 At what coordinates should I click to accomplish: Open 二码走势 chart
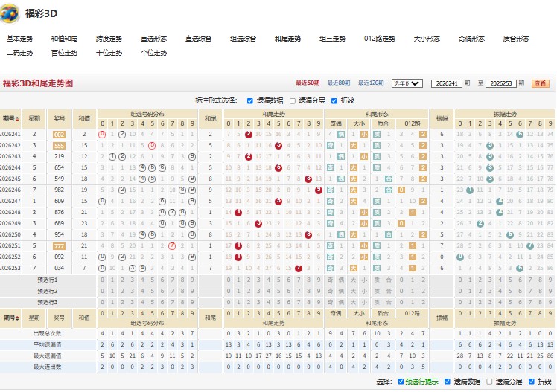[x=19, y=53]
